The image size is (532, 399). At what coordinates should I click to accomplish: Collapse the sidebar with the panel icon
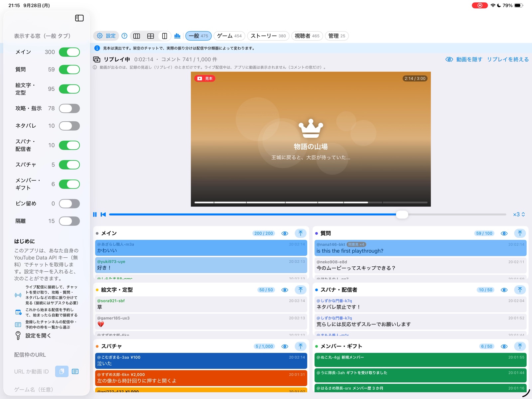(x=79, y=18)
